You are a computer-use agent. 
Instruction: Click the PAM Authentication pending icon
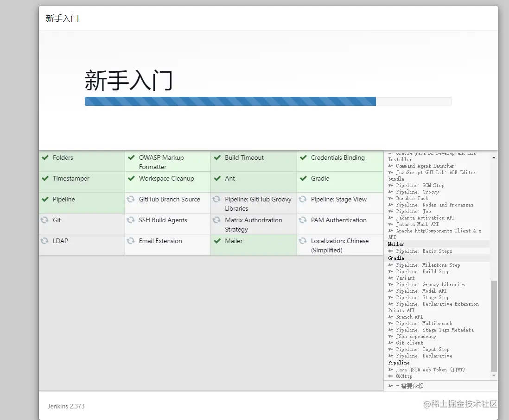303,220
